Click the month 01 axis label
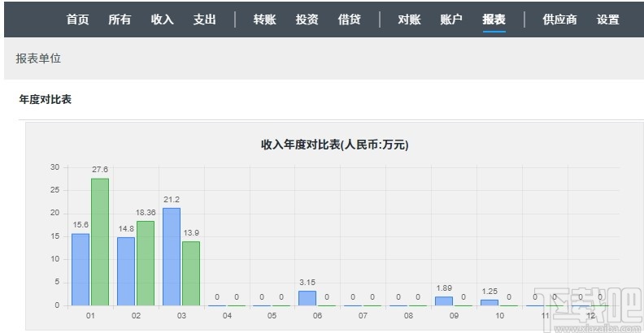Image resolution: width=644 pixels, height=333 pixels. pyautogui.click(x=90, y=316)
